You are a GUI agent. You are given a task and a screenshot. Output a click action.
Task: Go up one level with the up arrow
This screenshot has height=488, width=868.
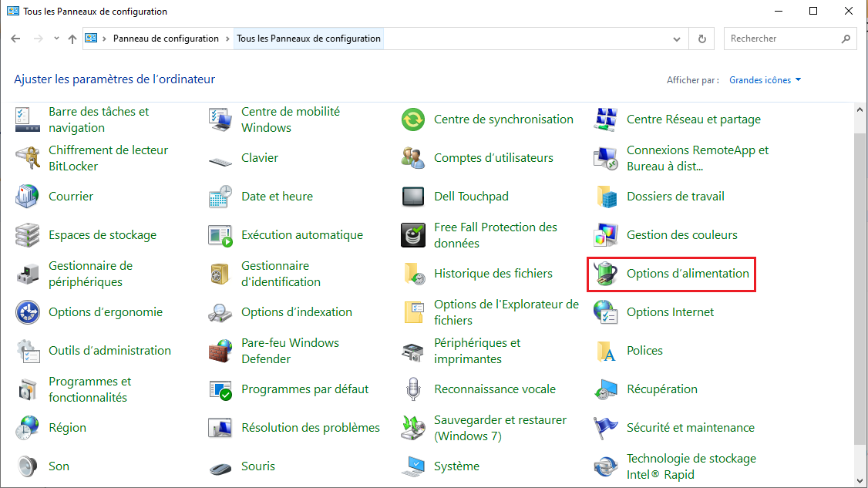(72, 39)
